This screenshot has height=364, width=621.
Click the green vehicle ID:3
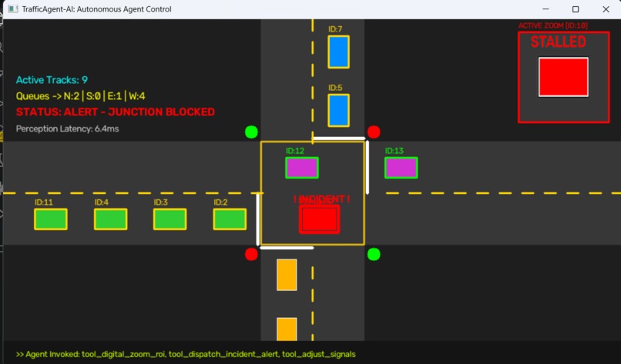point(170,219)
